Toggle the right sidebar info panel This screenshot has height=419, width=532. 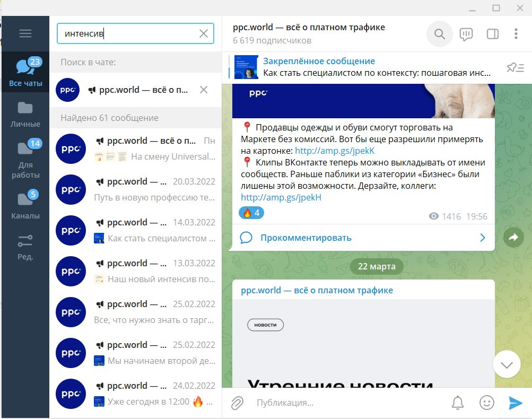(492, 34)
